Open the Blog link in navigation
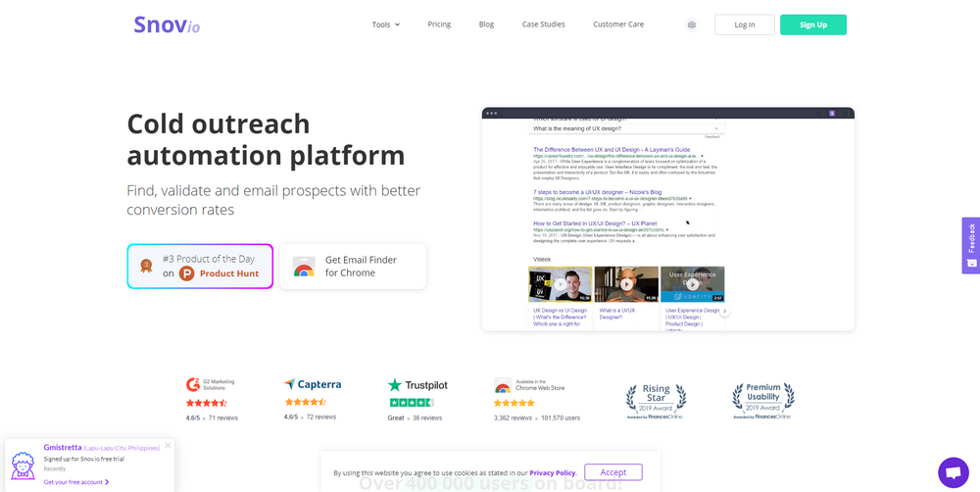The width and height of the screenshot is (980, 492). [x=486, y=25]
